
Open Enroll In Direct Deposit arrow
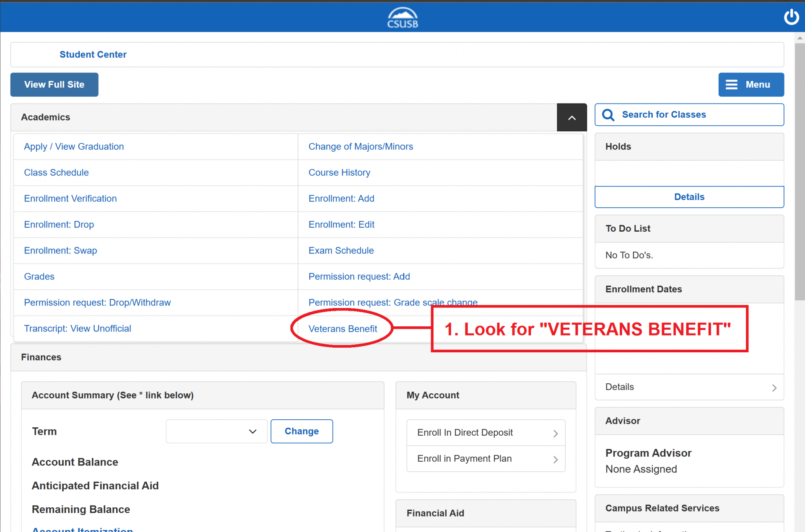coord(555,433)
